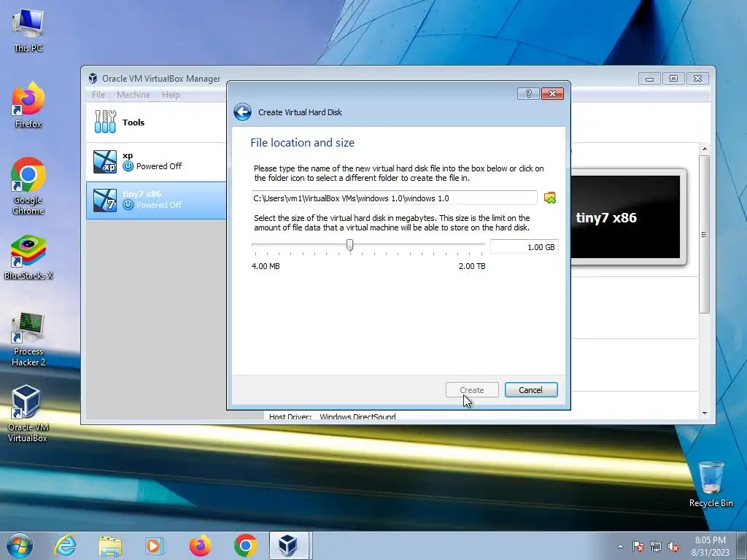Click the disk size slider handle

(x=349, y=245)
